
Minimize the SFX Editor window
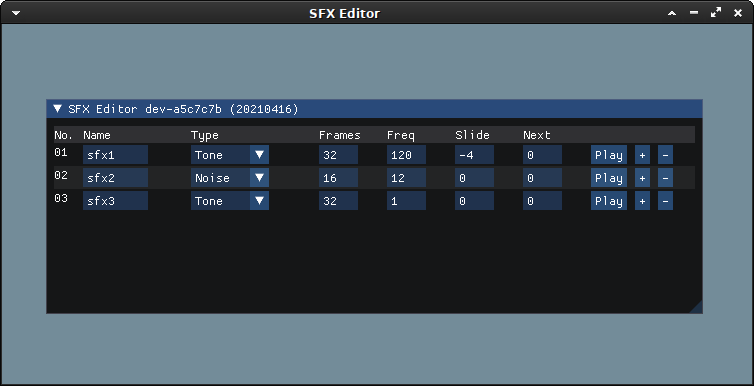[x=694, y=13]
